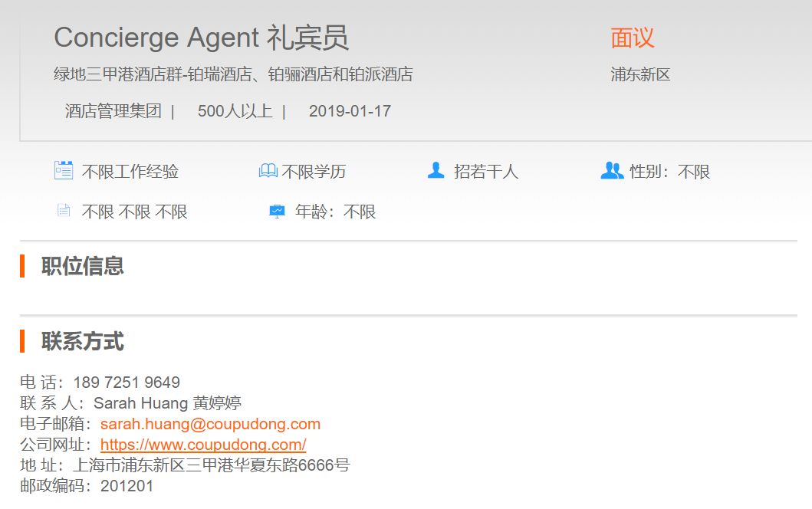This screenshot has width=812, height=509.
Task: Click the 职位信息 section heading
Action: click(82, 266)
